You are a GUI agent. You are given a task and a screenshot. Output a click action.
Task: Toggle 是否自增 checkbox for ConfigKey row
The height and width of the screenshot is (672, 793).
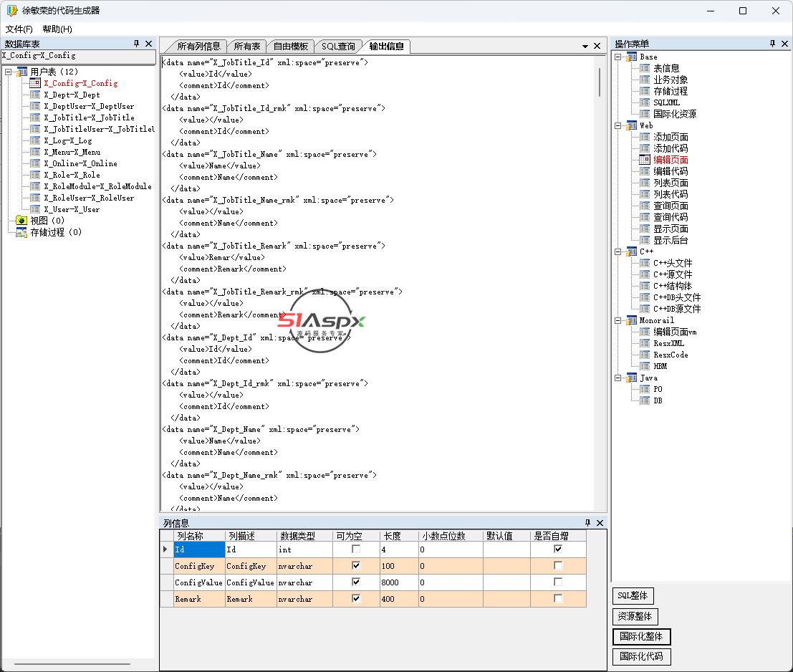pos(558,566)
